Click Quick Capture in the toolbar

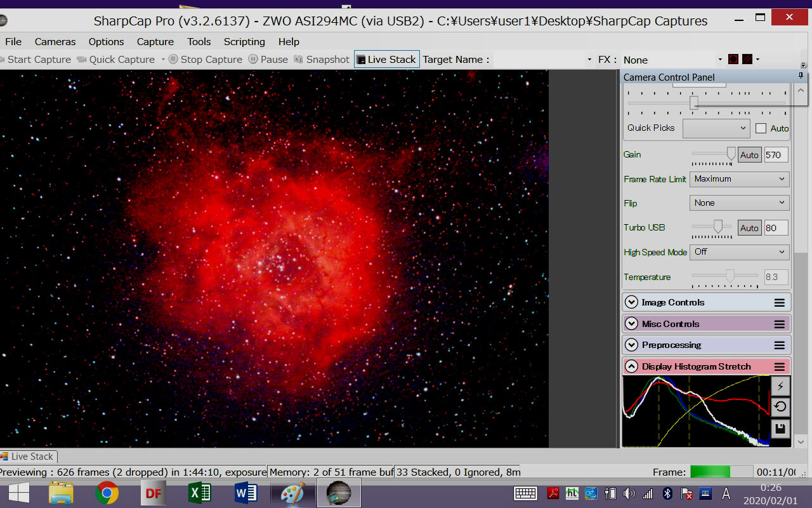(116, 59)
